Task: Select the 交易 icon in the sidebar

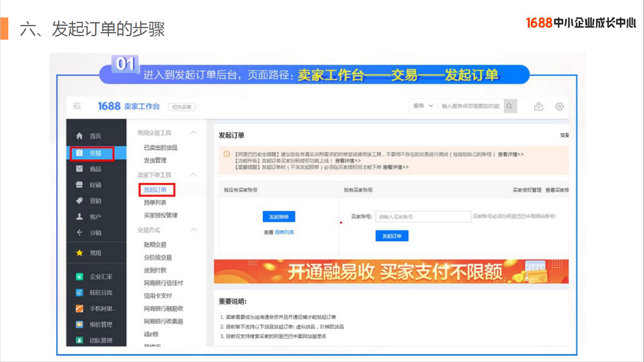Action: 80,153
